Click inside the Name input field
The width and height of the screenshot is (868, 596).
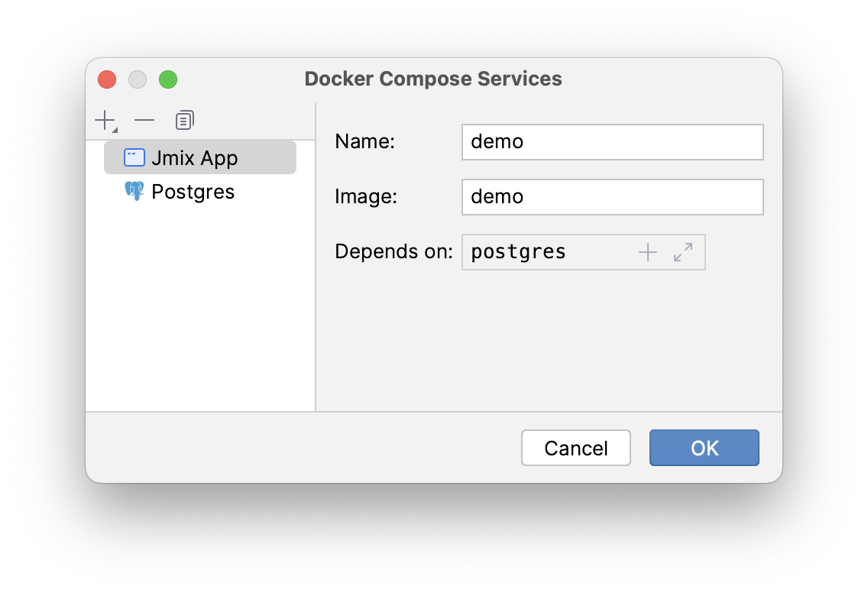click(x=611, y=141)
